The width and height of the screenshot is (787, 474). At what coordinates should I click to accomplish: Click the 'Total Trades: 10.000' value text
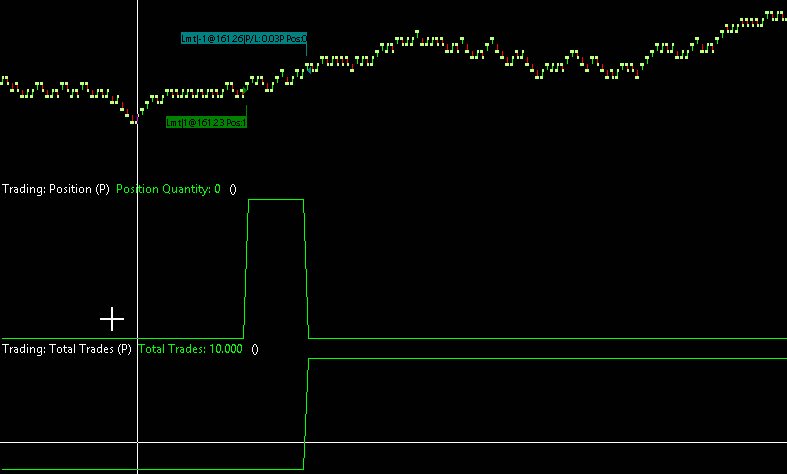pyautogui.click(x=190, y=349)
